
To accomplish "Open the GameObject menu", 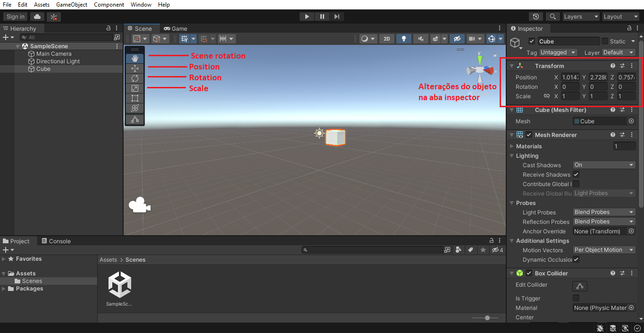I will (x=71, y=5).
